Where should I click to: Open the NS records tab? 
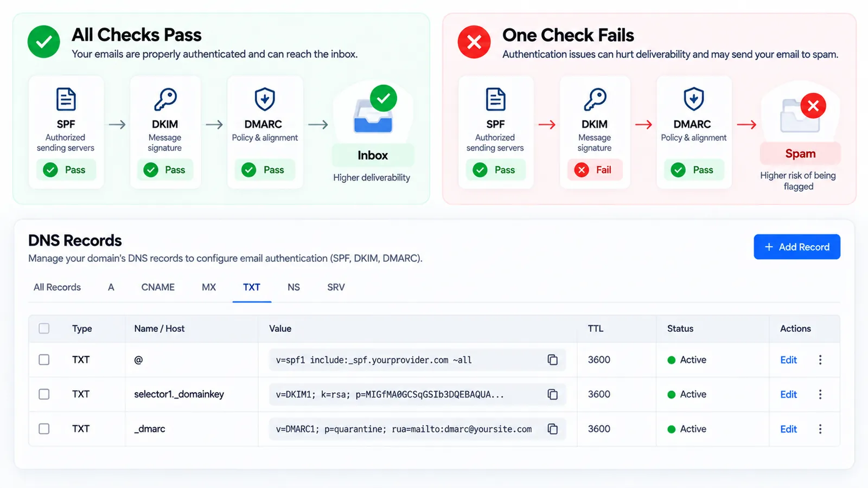pyautogui.click(x=293, y=287)
